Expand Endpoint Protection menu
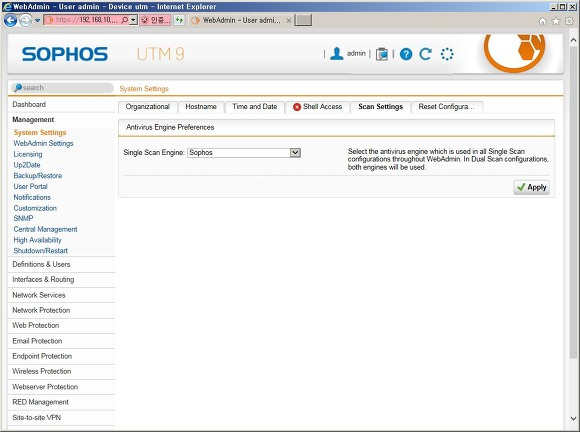Viewport: 580px width, 432px height. (42, 356)
